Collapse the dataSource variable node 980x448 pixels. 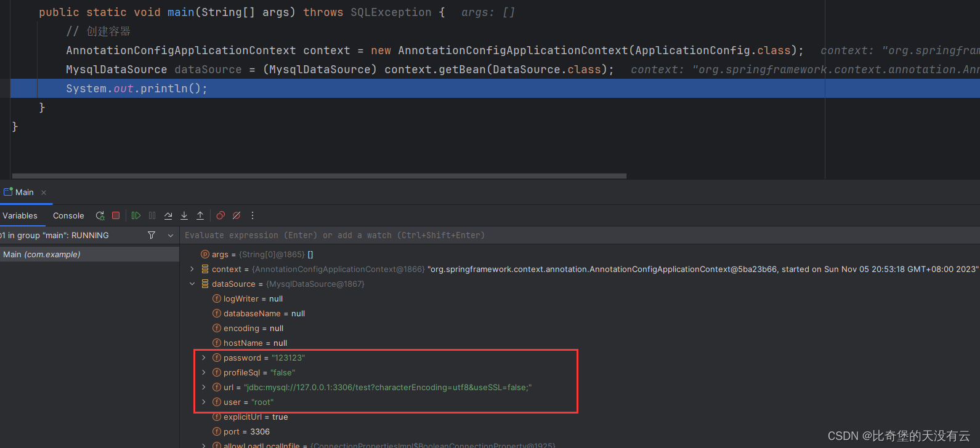click(x=192, y=284)
